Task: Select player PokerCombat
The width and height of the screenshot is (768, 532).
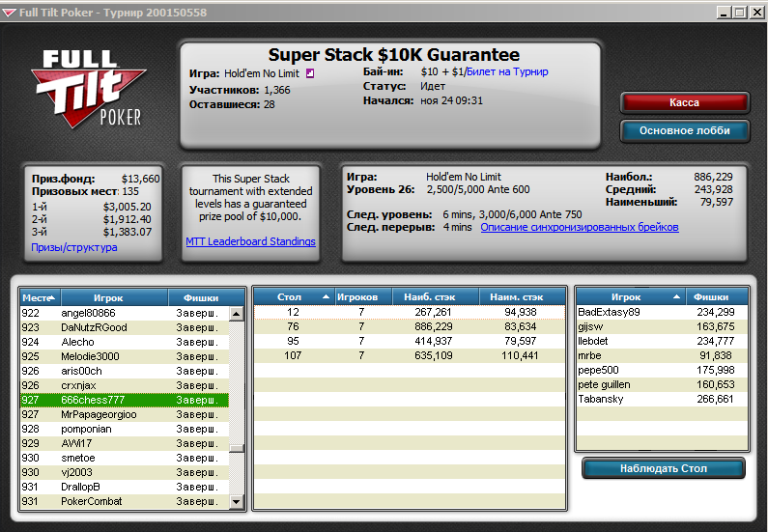Action: [125, 501]
